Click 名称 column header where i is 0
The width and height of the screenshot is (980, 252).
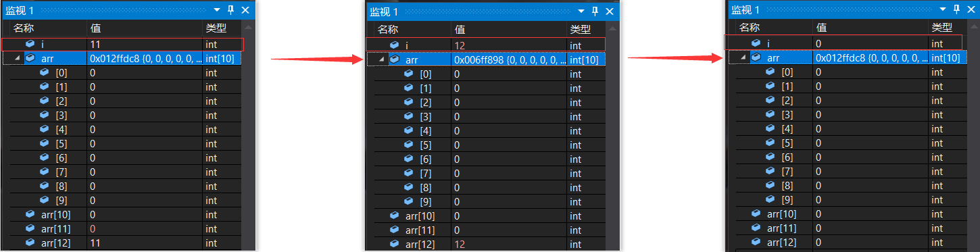tap(750, 27)
